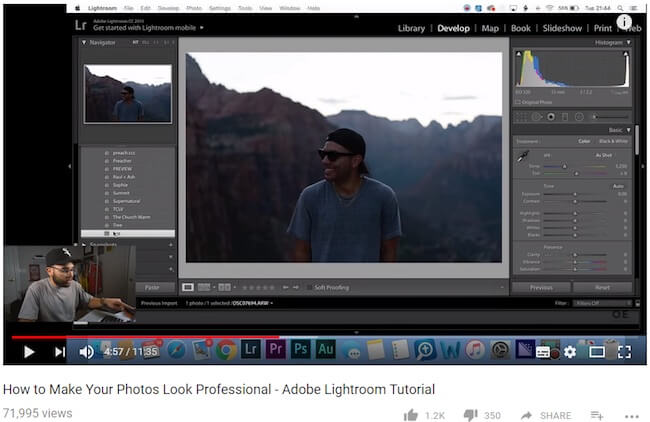Enter full screen mode
The width and height of the screenshot is (650, 422).
pyautogui.click(x=624, y=352)
